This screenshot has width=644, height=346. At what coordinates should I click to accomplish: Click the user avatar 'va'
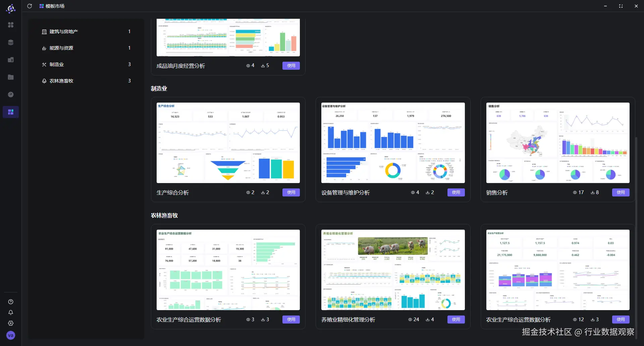coord(11,335)
